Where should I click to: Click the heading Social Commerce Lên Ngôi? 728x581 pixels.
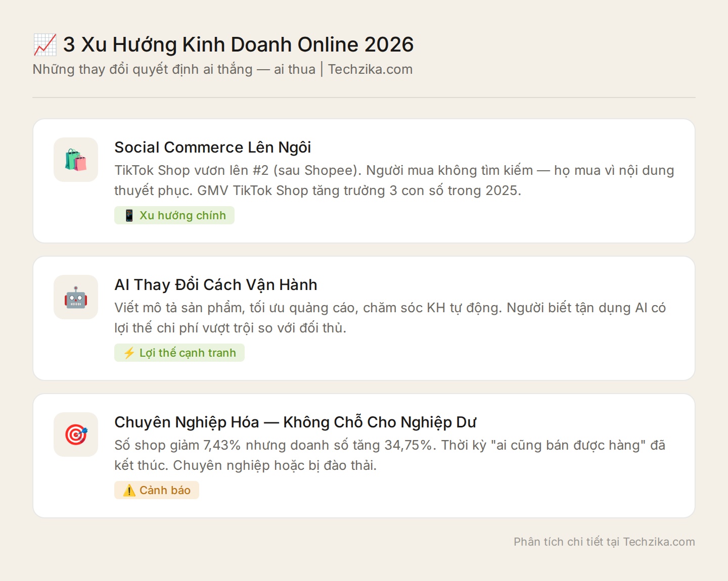213,147
